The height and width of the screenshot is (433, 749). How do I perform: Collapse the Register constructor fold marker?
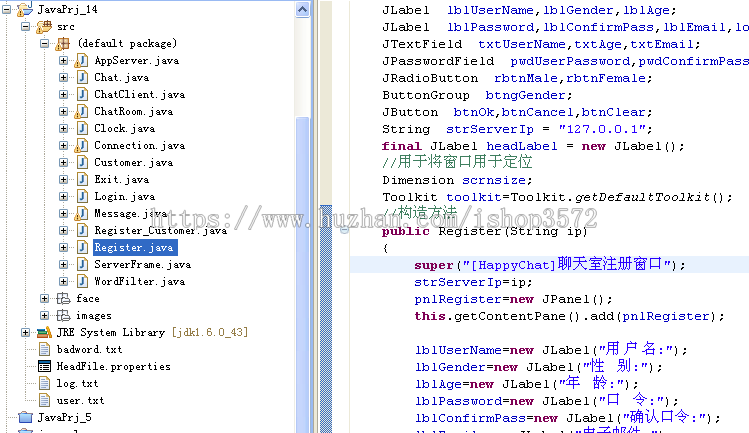click(344, 231)
